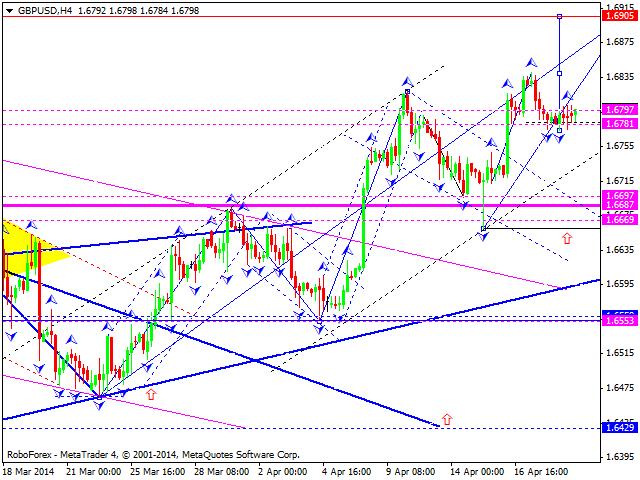
Task: Select the magenta 1.6553 price label
Action: pyautogui.click(x=620, y=321)
